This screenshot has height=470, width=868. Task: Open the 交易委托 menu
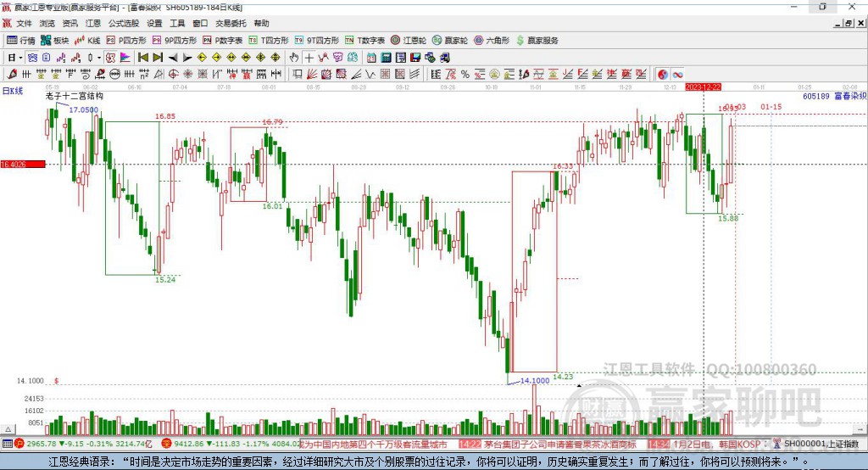pos(231,23)
